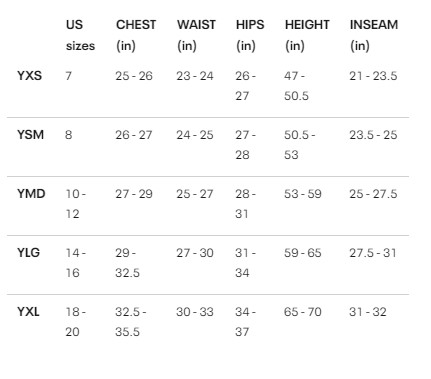The height and width of the screenshot is (379, 431).
Task: Click YMD height value 53 - 59
Action: (x=303, y=194)
